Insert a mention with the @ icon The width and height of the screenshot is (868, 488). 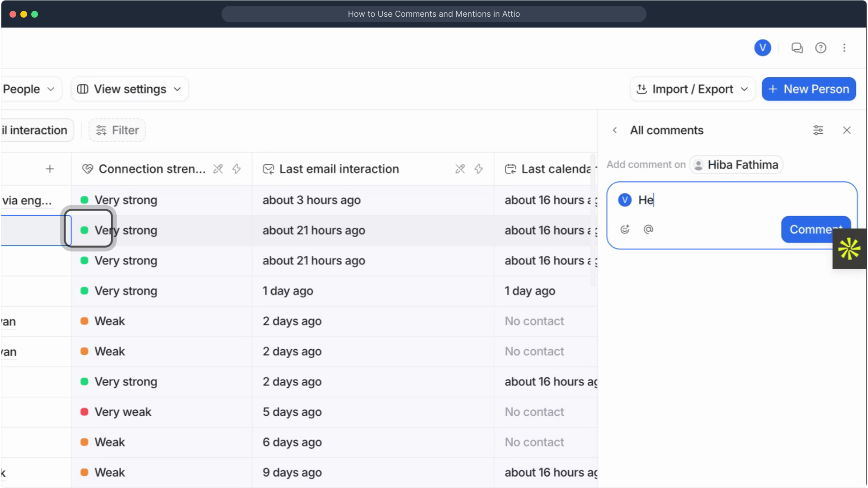pyautogui.click(x=648, y=230)
